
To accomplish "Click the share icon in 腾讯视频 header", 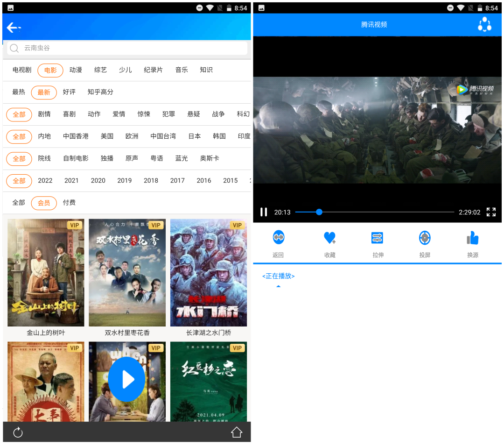I will click(x=484, y=24).
